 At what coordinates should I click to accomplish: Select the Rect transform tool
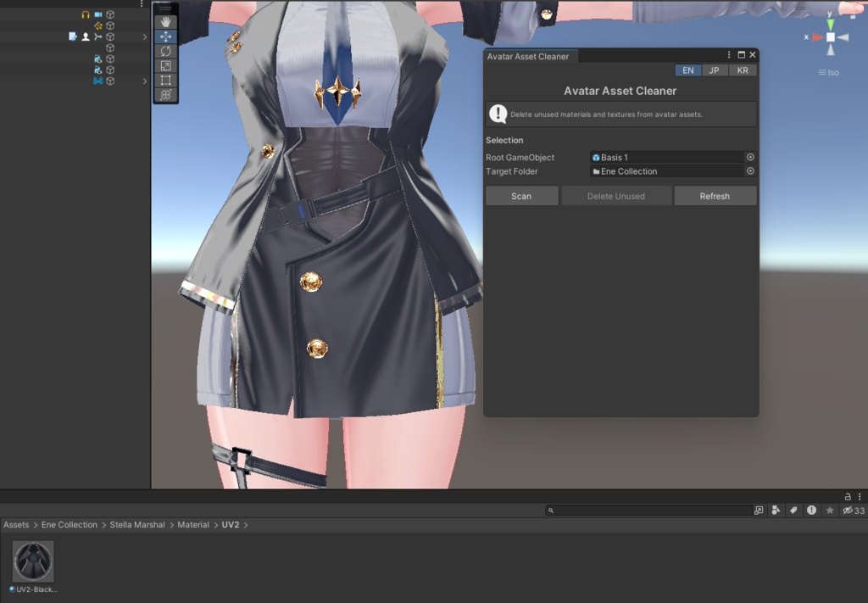coord(165,80)
